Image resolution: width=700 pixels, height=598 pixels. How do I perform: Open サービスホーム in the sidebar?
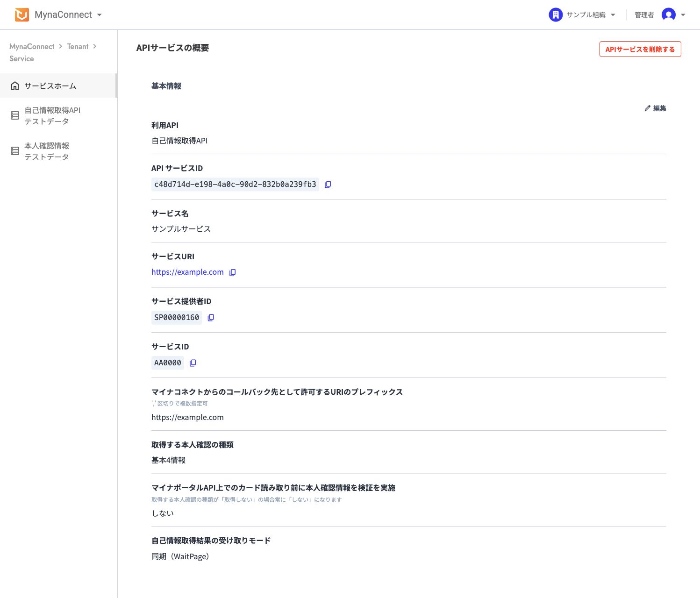pos(58,85)
